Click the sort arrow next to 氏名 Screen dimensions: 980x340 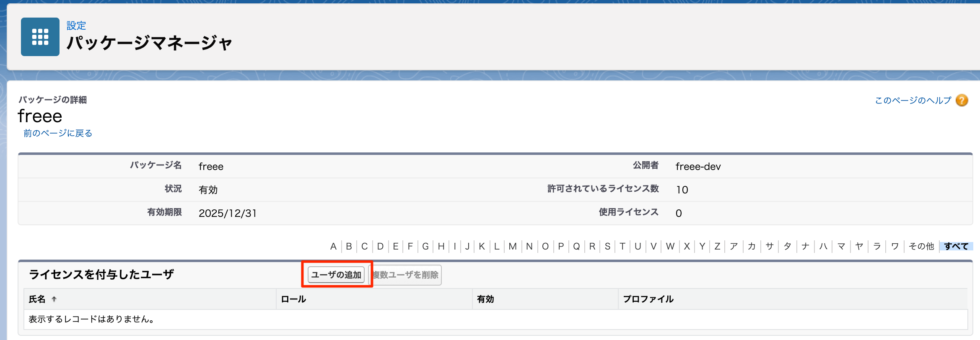pos(54,299)
